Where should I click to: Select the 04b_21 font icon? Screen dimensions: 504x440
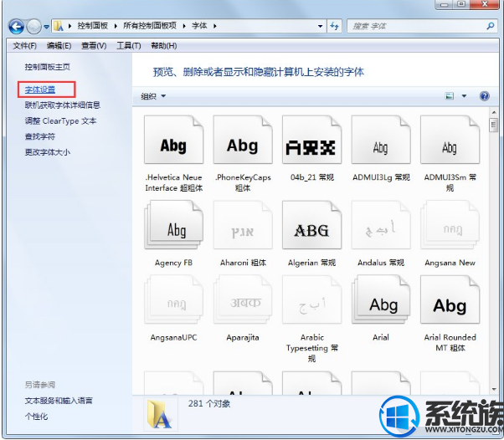(x=311, y=140)
